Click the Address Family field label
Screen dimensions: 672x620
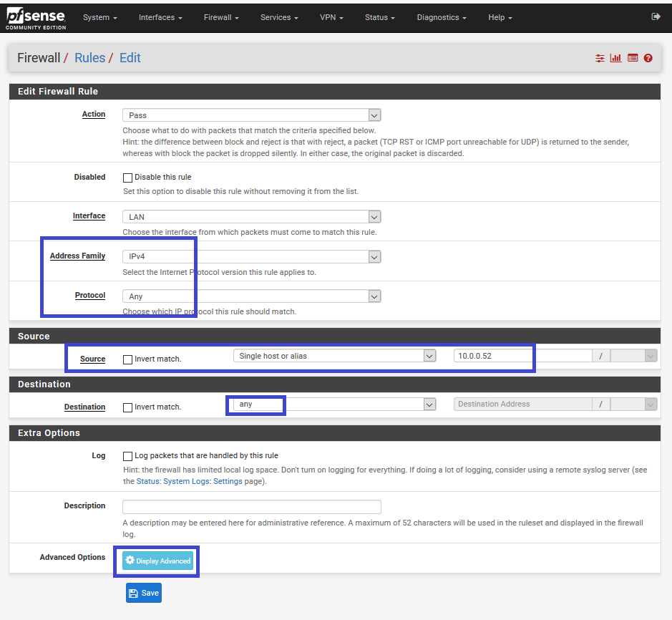(77, 256)
